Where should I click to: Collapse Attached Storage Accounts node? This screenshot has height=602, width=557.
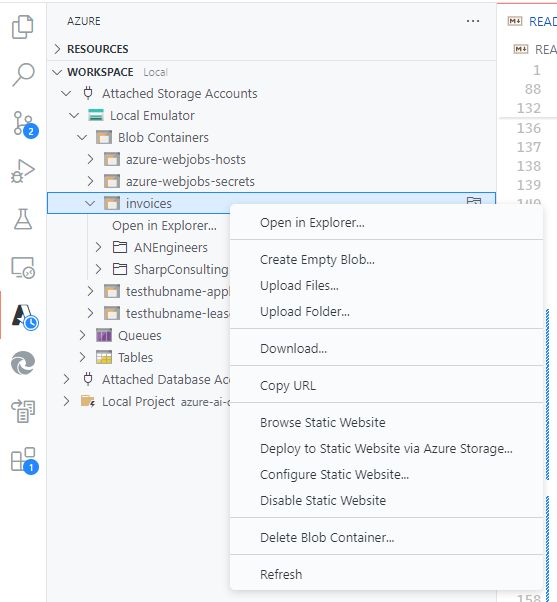click(x=66, y=94)
